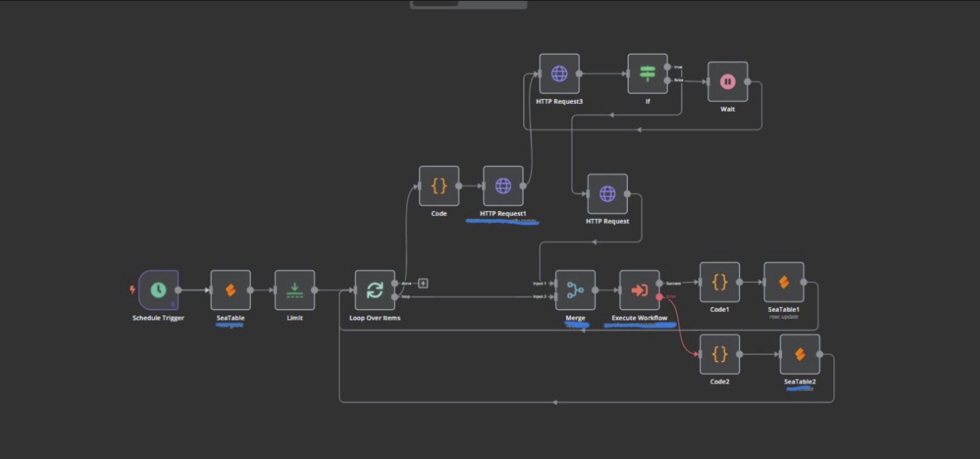Click the false output connector of If node

click(667, 80)
